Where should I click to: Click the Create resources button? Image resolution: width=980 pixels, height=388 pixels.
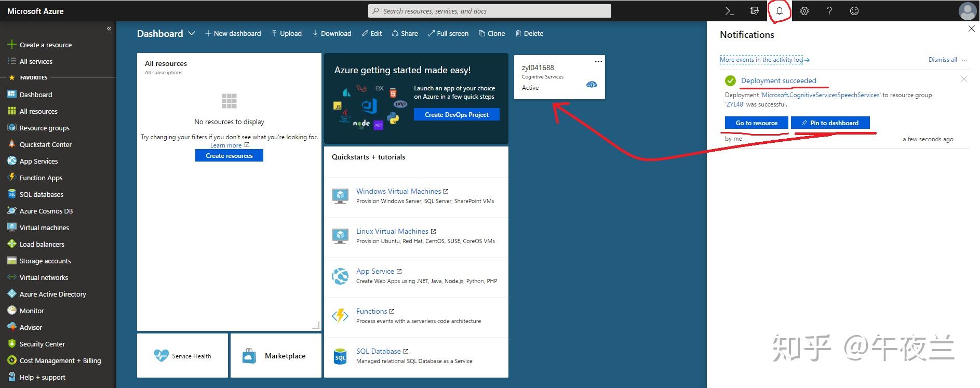click(x=229, y=155)
